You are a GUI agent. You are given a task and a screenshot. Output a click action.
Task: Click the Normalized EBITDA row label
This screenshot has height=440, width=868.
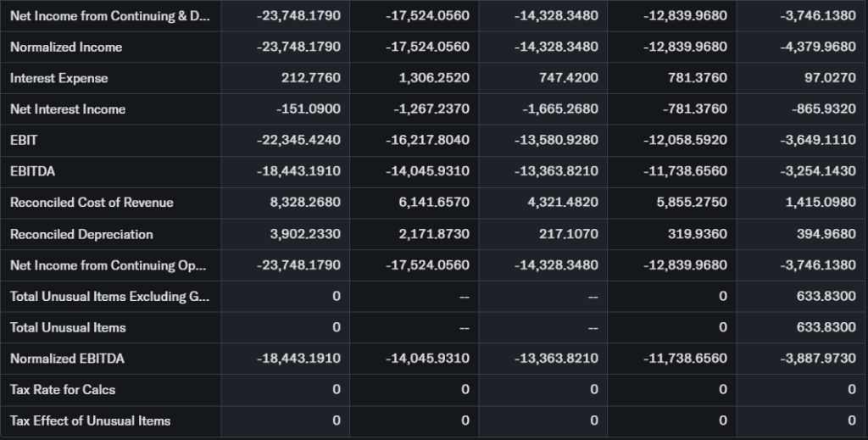(67, 359)
